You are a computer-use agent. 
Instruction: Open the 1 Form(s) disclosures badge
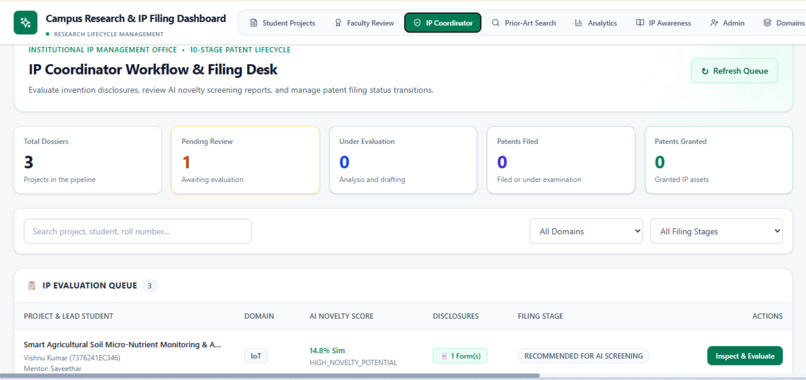click(460, 356)
